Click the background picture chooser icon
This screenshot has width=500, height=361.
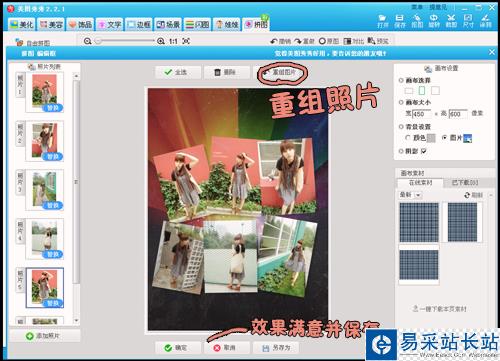coord(468,138)
